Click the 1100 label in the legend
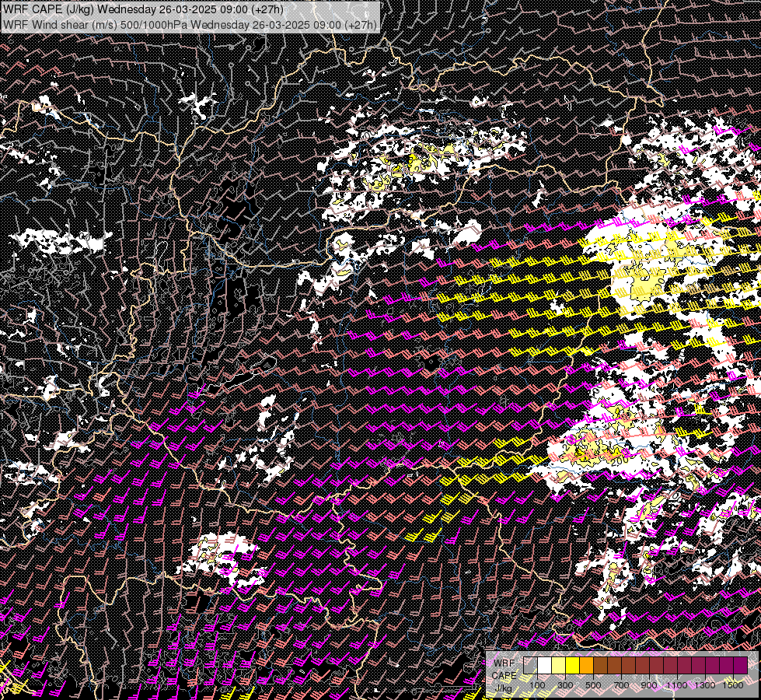 tap(677, 685)
